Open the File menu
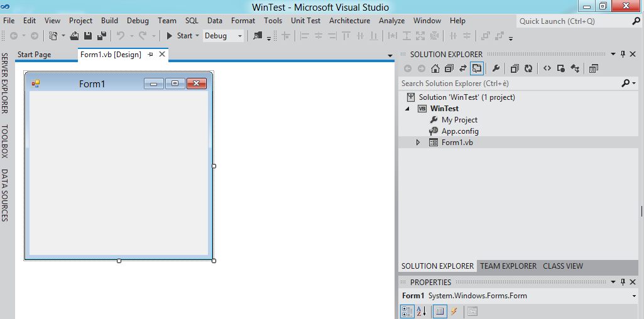This screenshot has height=319, width=644. [9, 21]
